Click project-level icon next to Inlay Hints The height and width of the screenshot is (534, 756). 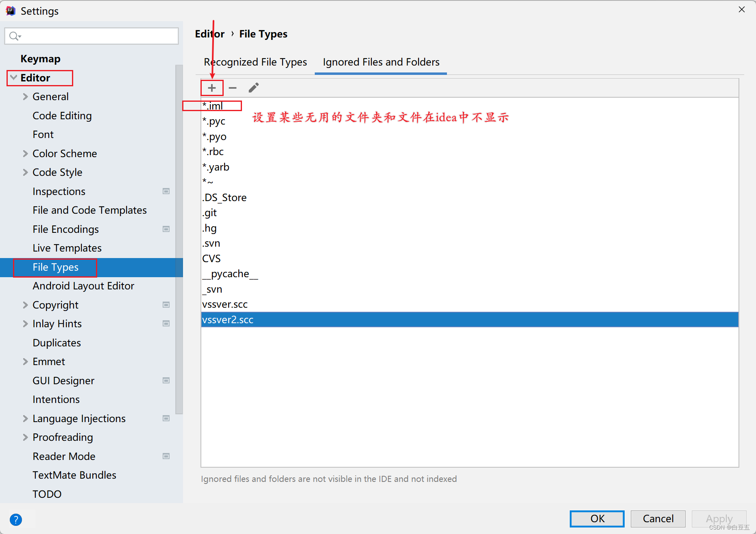(x=166, y=324)
